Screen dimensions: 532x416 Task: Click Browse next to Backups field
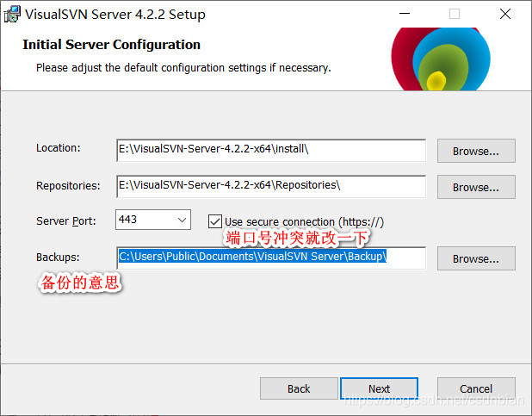(476, 258)
